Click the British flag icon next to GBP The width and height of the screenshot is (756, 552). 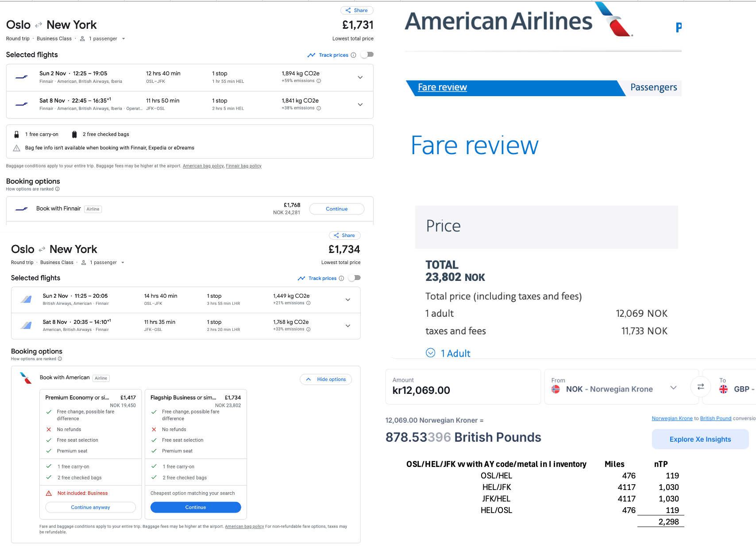(x=724, y=389)
